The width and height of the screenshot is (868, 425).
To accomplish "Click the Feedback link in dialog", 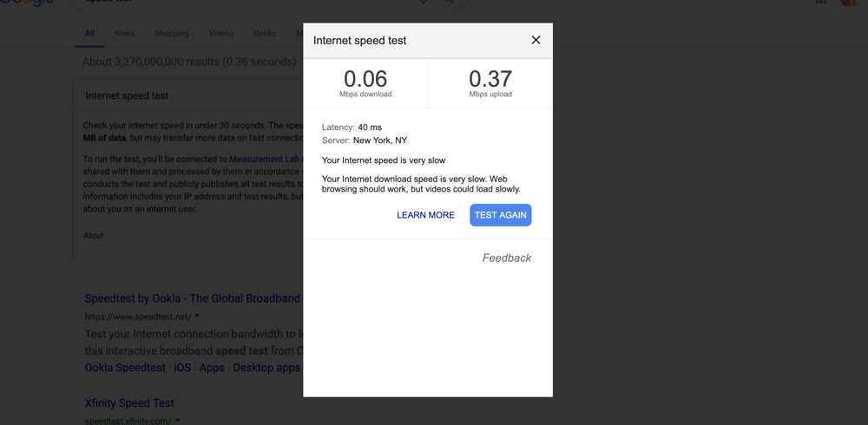I will pos(507,258).
